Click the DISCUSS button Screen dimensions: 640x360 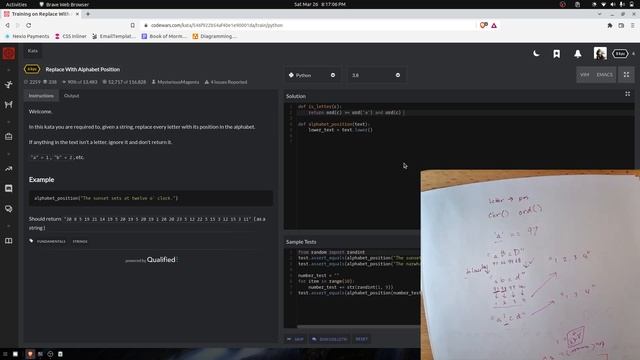click(329, 339)
